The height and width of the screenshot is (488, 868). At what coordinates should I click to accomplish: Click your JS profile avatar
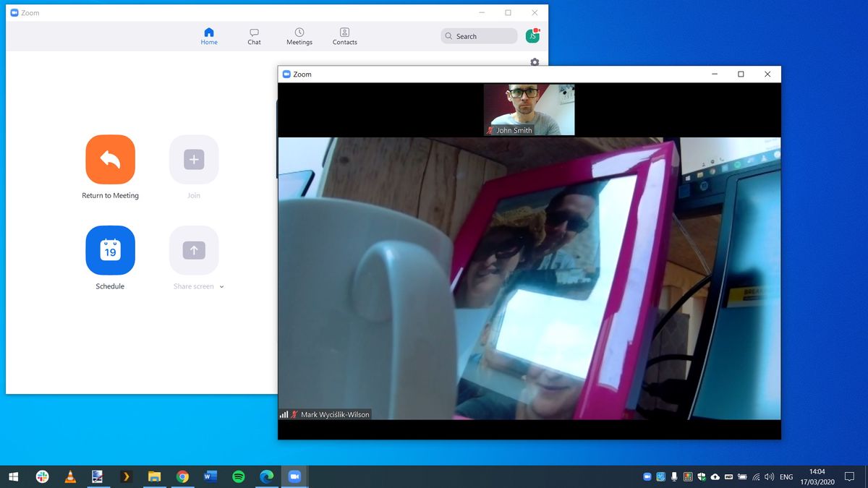(x=532, y=35)
